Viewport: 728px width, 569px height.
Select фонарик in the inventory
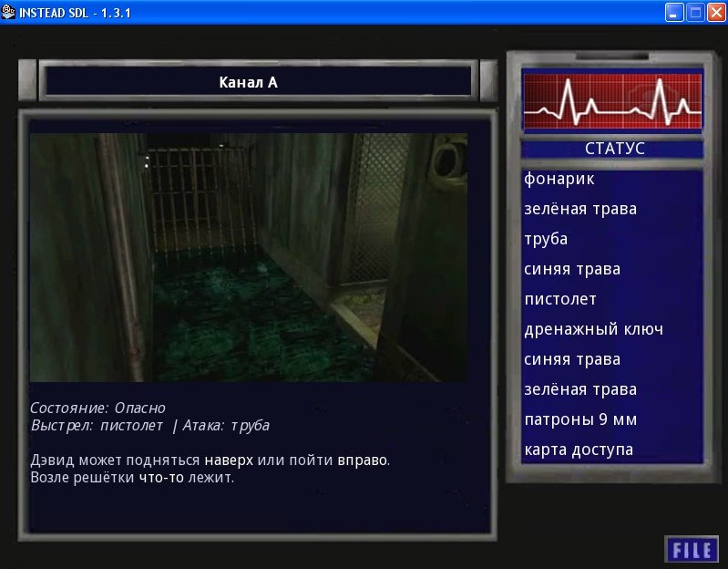559,180
